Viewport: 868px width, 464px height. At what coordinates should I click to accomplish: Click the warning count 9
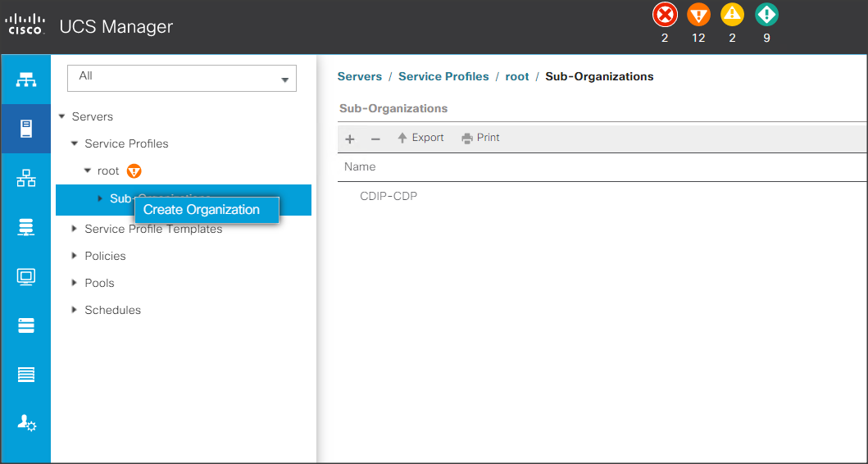click(x=766, y=39)
